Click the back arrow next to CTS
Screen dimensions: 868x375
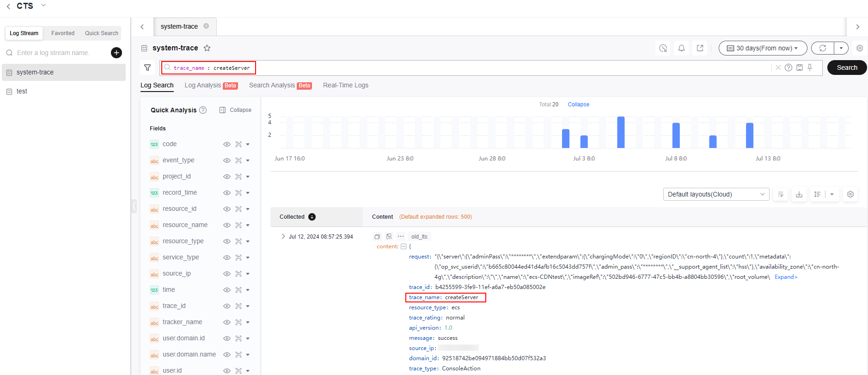point(8,6)
